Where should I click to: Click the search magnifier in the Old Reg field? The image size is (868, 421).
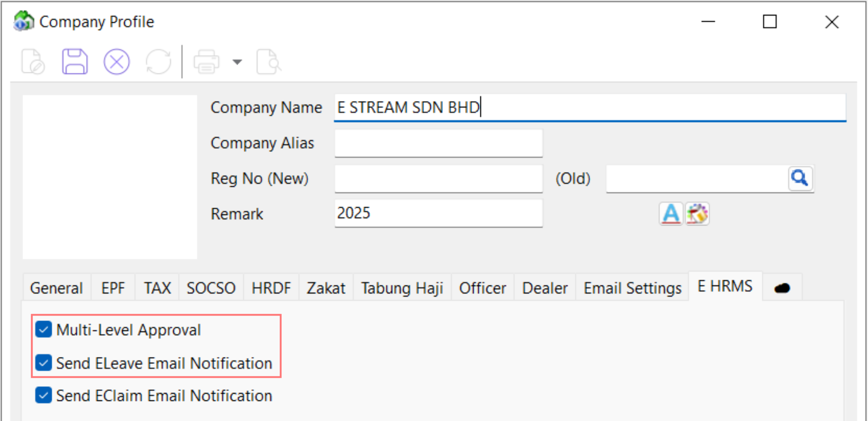800,178
